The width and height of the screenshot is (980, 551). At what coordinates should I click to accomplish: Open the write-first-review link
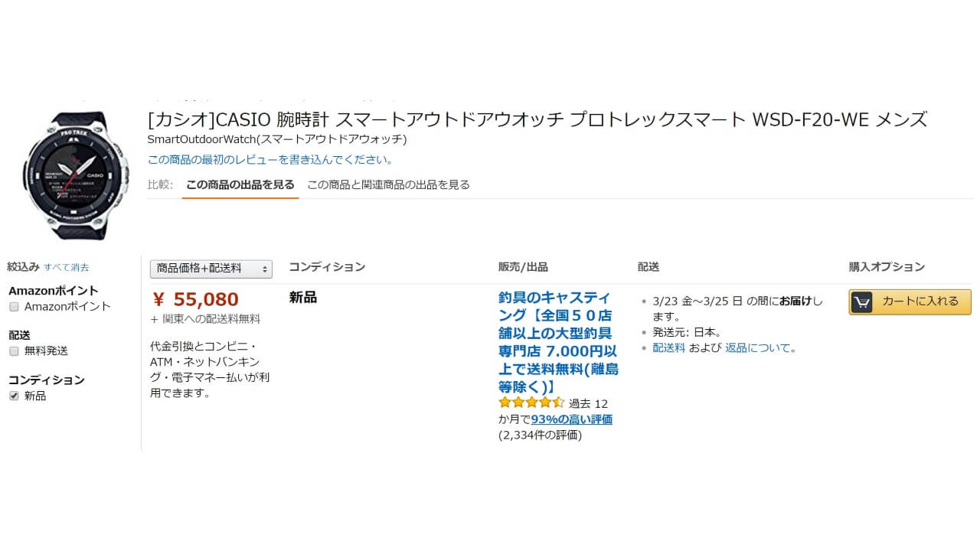click(270, 160)
